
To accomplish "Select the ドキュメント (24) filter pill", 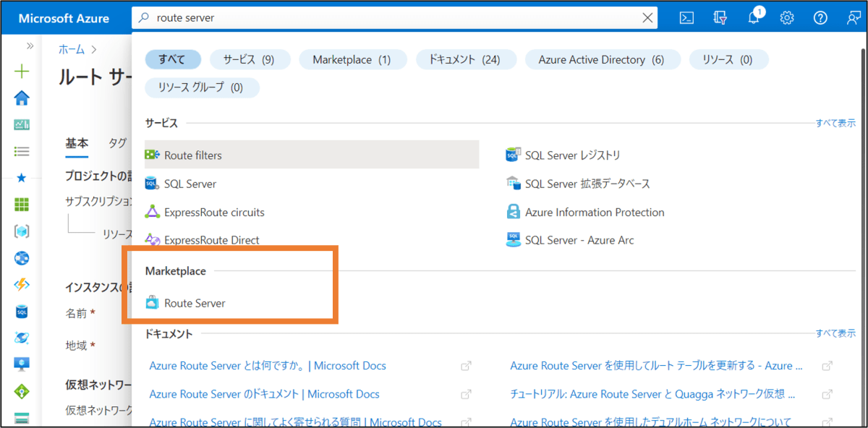I will tap(465, 59).
